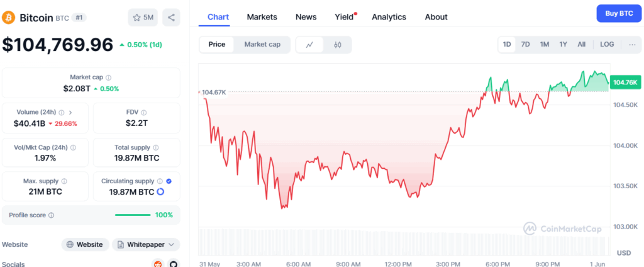Show Total supply info icon
Image resolution: width=644 pixels, height=267 pixels.
(x=156, y=148)
